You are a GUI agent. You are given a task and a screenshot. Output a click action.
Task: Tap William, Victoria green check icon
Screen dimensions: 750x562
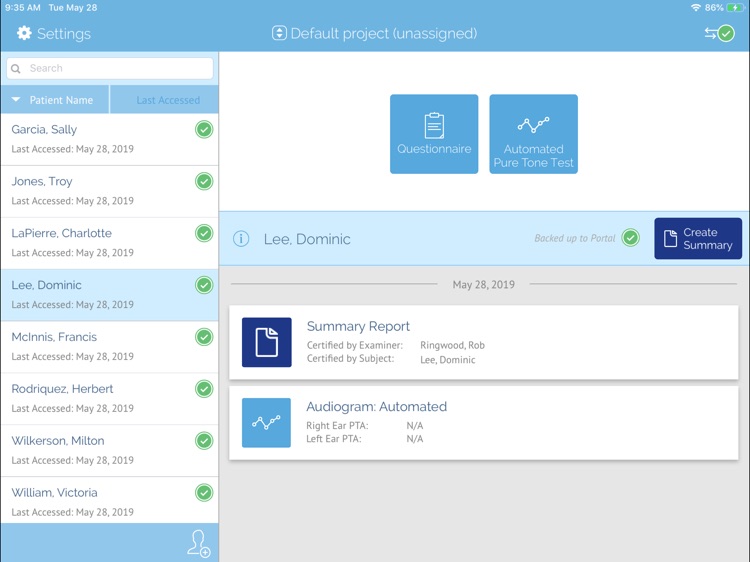(204, 493)
